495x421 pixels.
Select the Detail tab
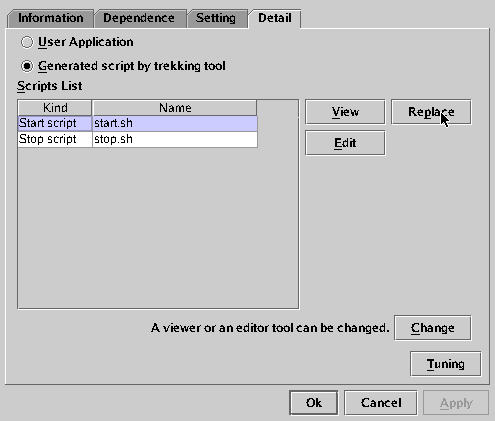coord(275,18)
